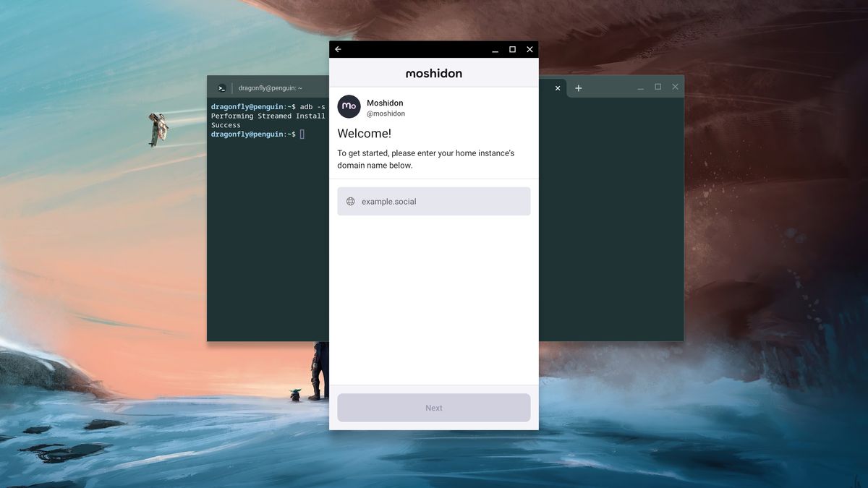Click the Welcome! heading text

pos(363,133)
